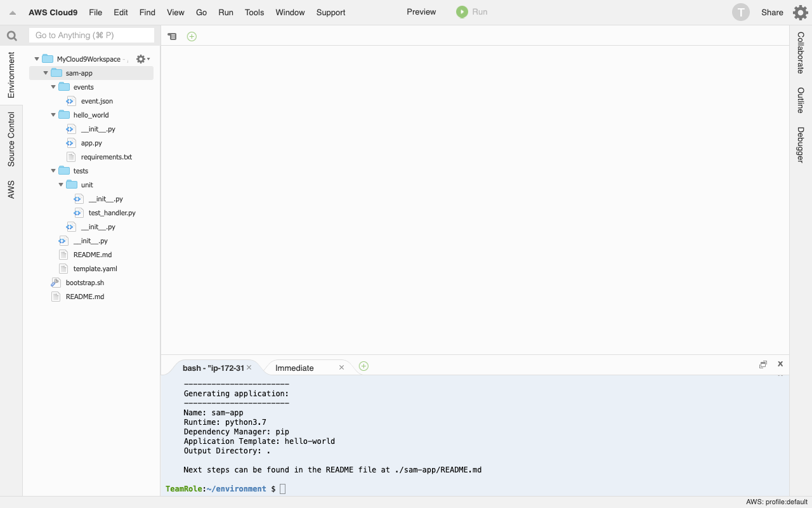The width and height of the screenshot is (812, 508).
Task: Open the AWS Cloud9 menu
Action: pyautogui.click(x=53, y=12)
